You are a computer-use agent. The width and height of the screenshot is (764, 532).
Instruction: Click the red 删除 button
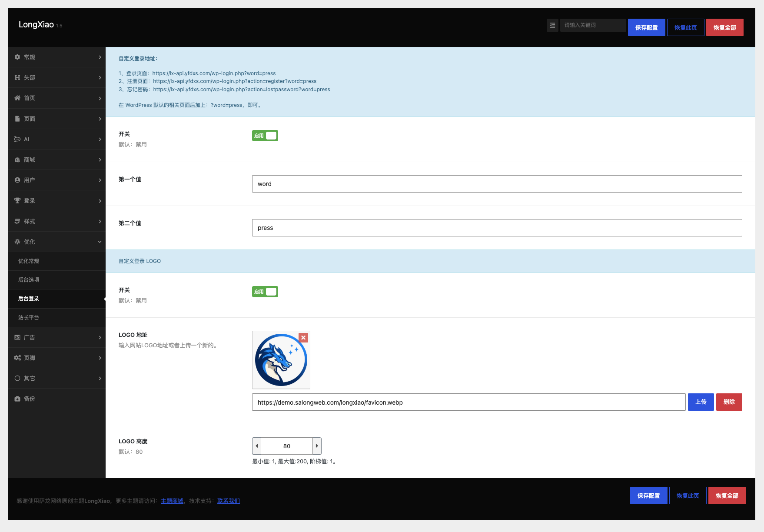click(729, 402)
